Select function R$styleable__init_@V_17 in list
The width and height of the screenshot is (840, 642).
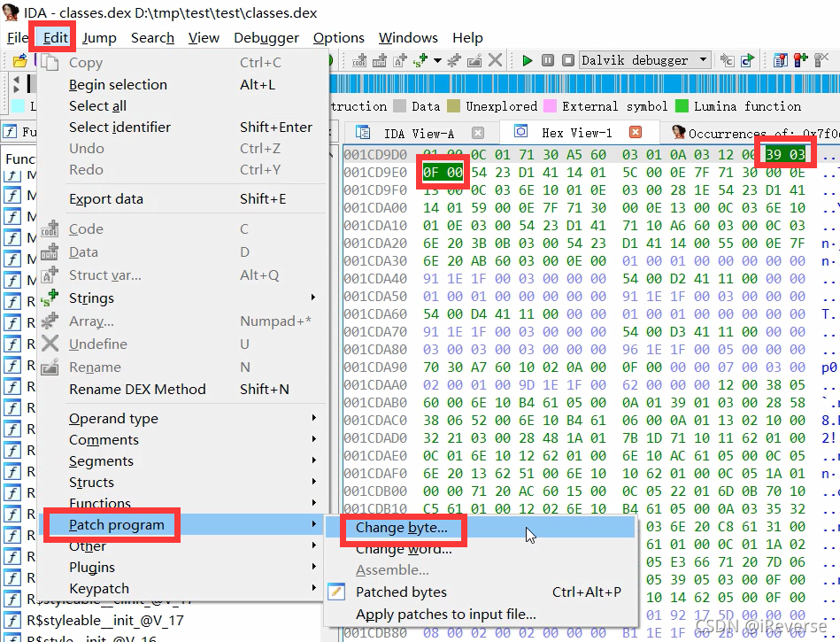pos(105,621)
